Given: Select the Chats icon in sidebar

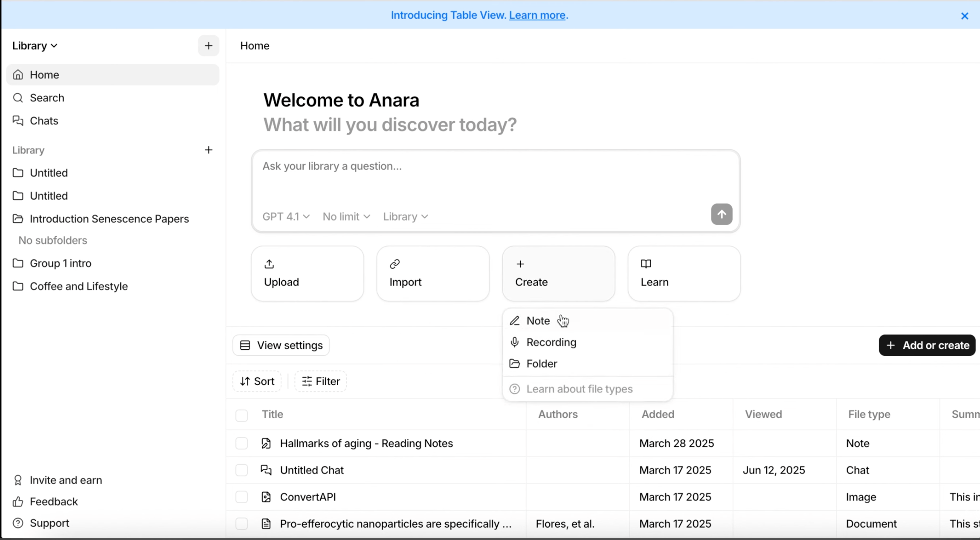Looking at the screenshot, I should [x=18, y=121].
